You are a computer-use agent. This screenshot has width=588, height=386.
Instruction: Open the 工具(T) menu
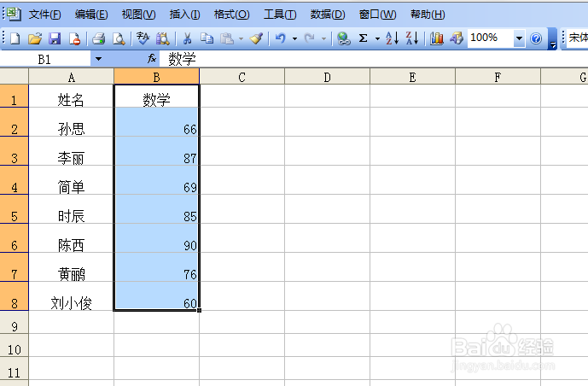point(280,15)
